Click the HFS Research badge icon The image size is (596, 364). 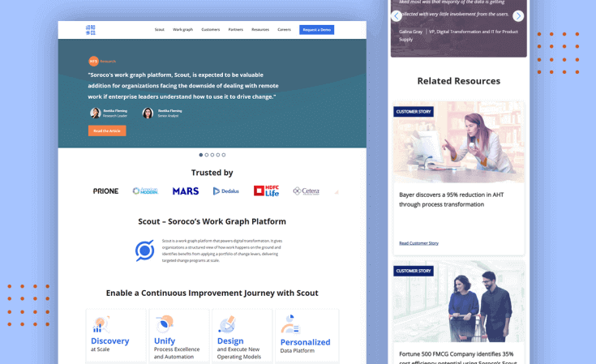pyautogui.click(x=93, y=61)
